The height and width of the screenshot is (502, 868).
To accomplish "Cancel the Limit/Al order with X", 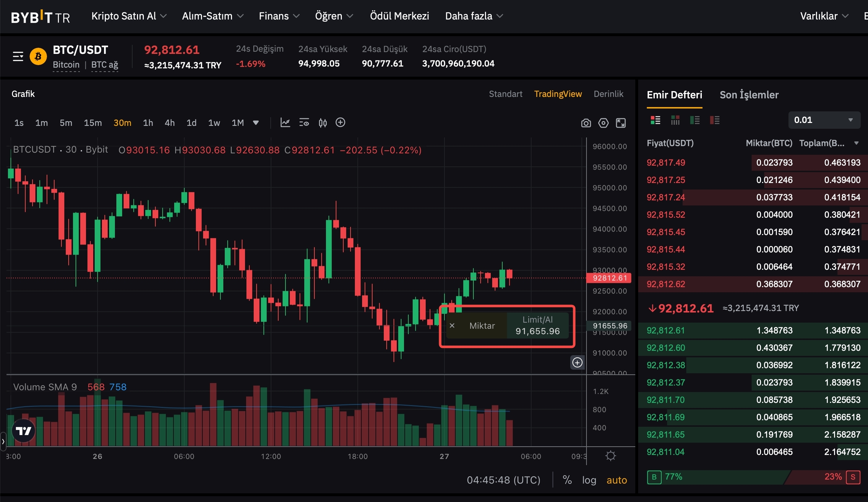I will pos(452,326).
